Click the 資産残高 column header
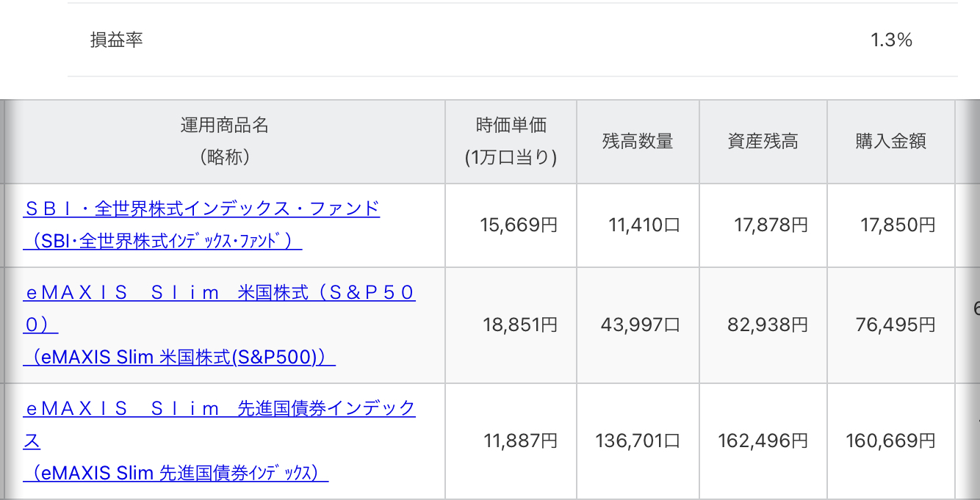Image resolution: width=980 pixels, height=500 pixels. coord(763,142)
